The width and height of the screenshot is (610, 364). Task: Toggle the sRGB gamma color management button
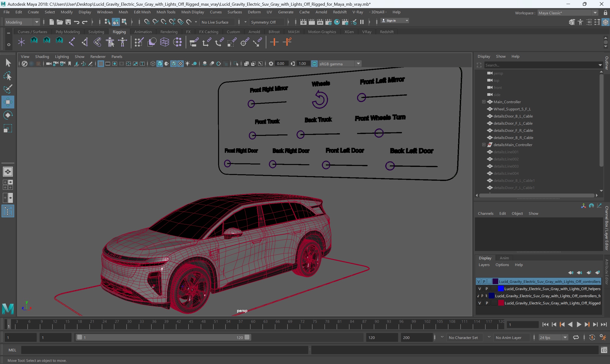click(x=314, y=64)
